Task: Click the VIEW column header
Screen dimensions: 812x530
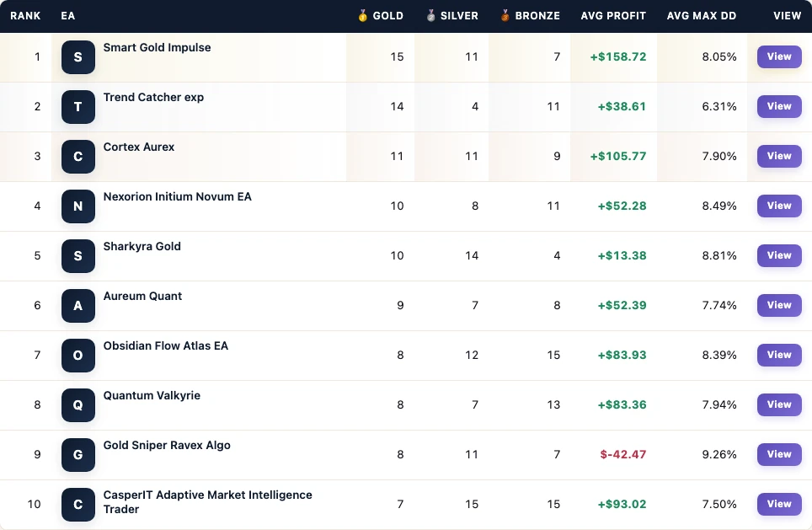Action: (x=787, y=16)
